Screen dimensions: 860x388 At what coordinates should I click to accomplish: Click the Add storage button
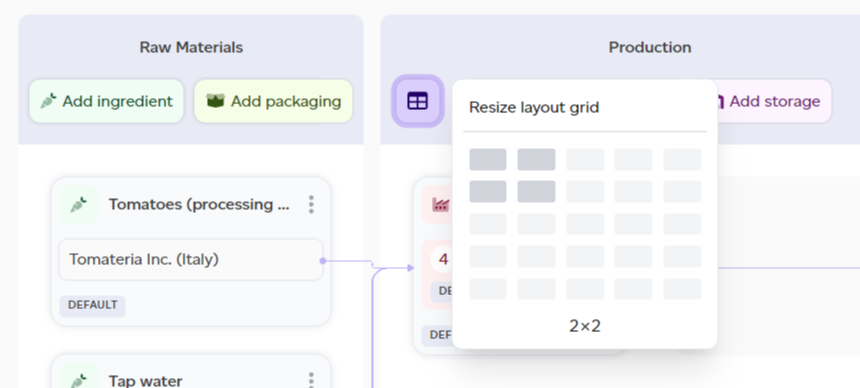(774, 101)
